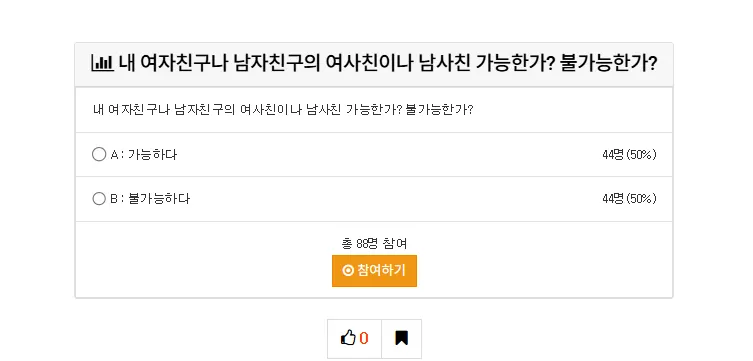Click the poll question description below header
The width and height of the screenshot is (753, 361).
coord(283,110)
